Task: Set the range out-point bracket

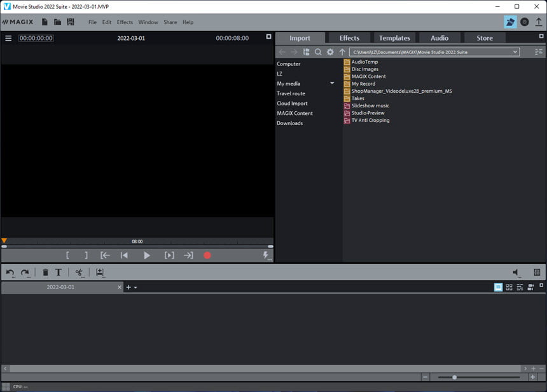Action: pos(86,255)
